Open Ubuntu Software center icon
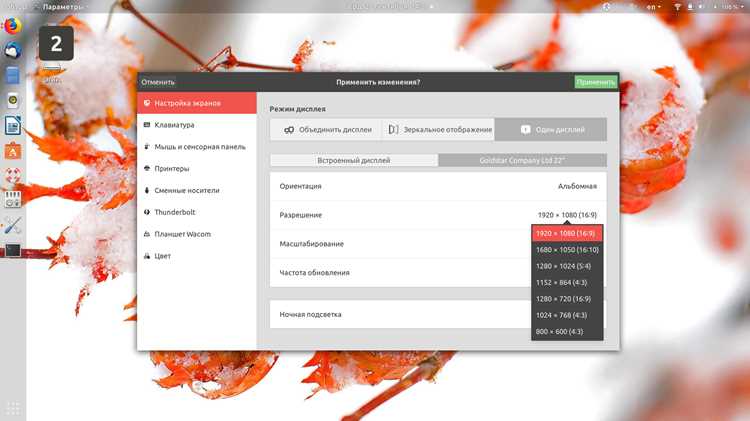The height and width of the screenshot is (421, 750). coord(12,151)
